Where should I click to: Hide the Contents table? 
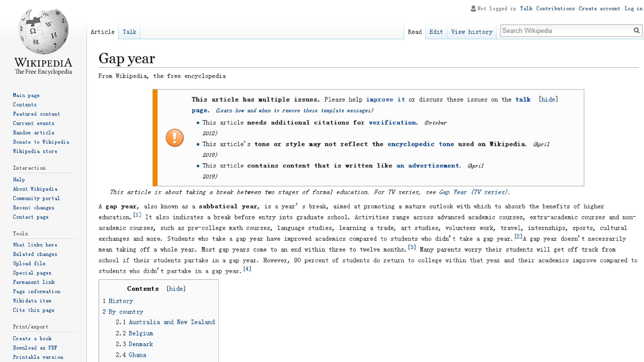pyautogui.click(x=176, y=289)
